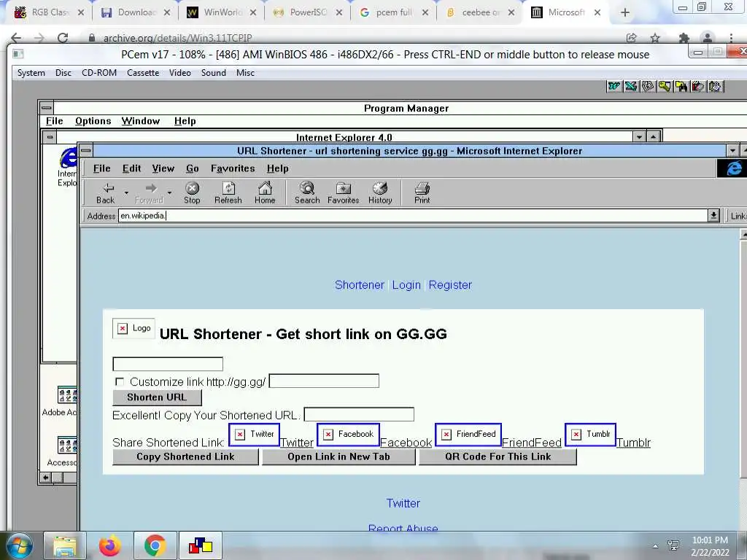Click the IE logo throbber
Viewport: 747px width, 560px height.
click(734, 168)
